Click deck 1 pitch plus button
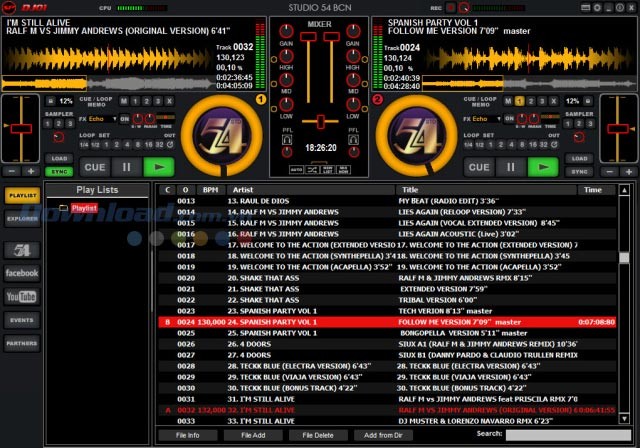640x448 pixels. click(31, 171)
